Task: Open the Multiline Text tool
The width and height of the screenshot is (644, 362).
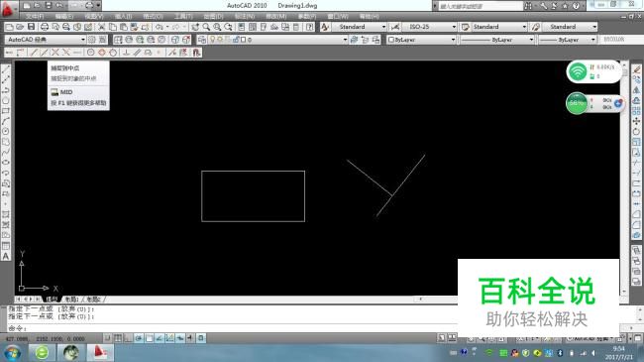Action: (6, 256)
